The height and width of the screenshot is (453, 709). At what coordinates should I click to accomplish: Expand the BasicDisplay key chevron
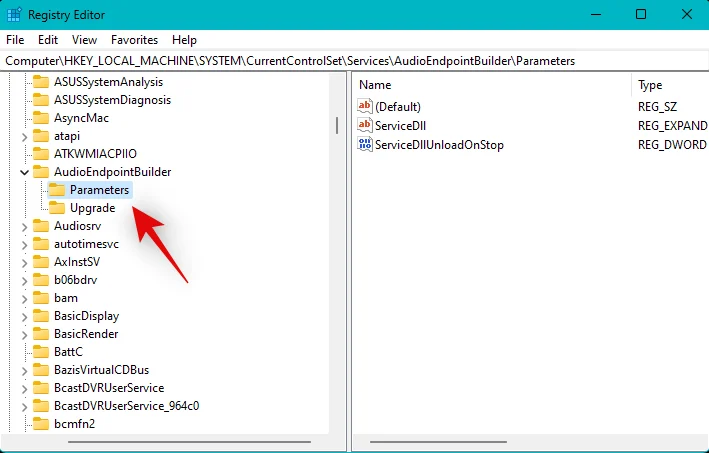25,316
